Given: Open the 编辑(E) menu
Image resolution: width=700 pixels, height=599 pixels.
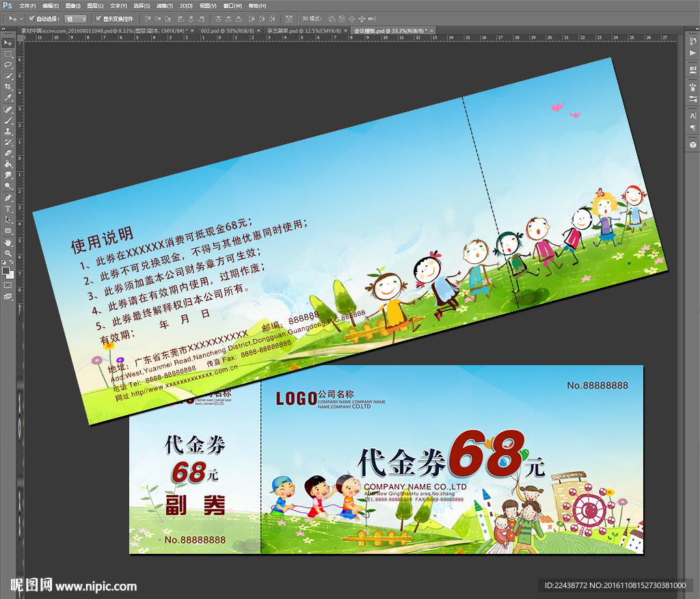Looking at the screenshot, I should 51,5.
